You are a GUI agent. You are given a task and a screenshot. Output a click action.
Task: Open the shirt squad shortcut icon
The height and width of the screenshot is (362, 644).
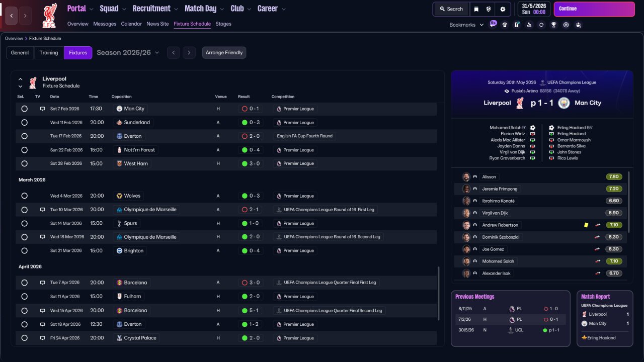505,25
